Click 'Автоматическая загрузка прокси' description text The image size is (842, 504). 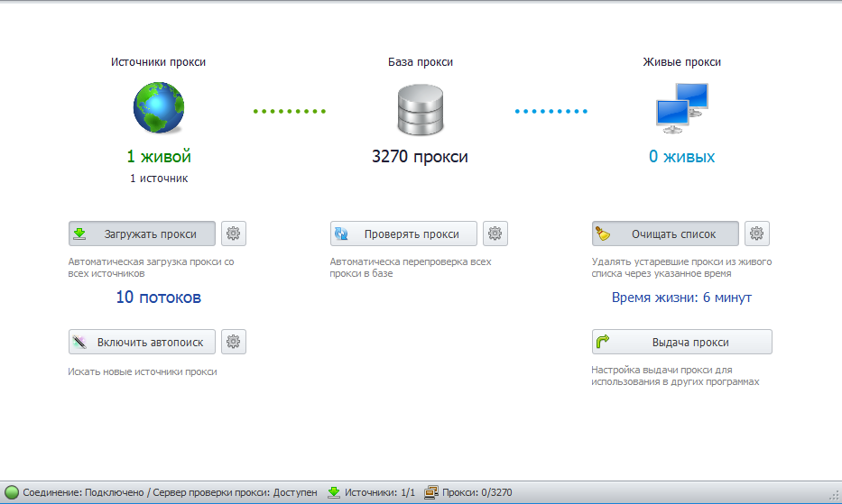[x=151, y=267]
